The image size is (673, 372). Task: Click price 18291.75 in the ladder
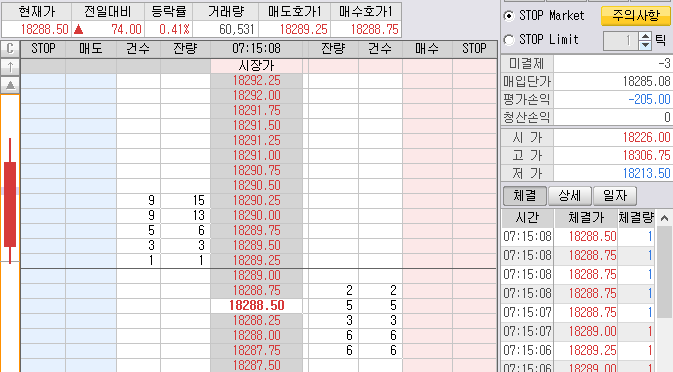pos(257,111)
